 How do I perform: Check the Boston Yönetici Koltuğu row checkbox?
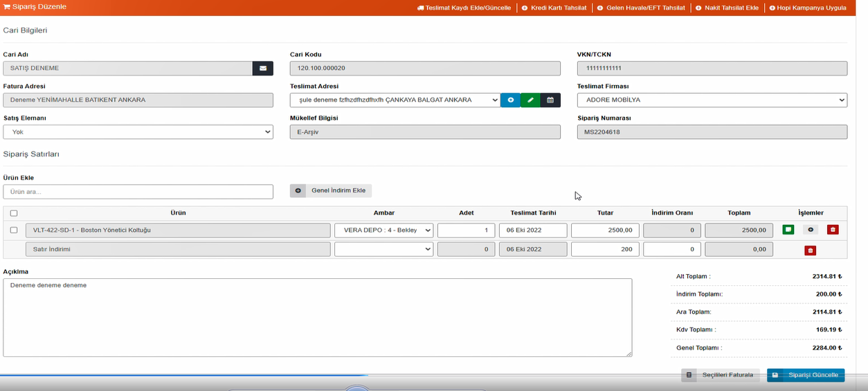(14, 230)
